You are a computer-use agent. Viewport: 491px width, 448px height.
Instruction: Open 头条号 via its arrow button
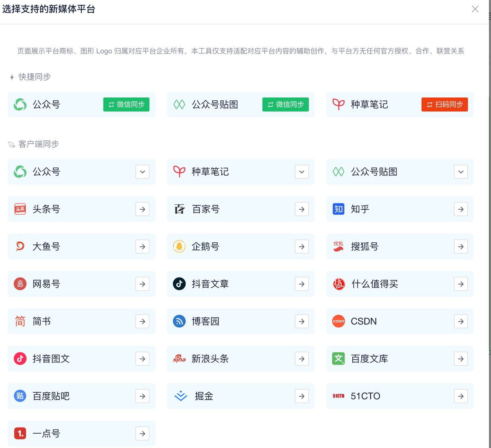click(x=142, y=209)
